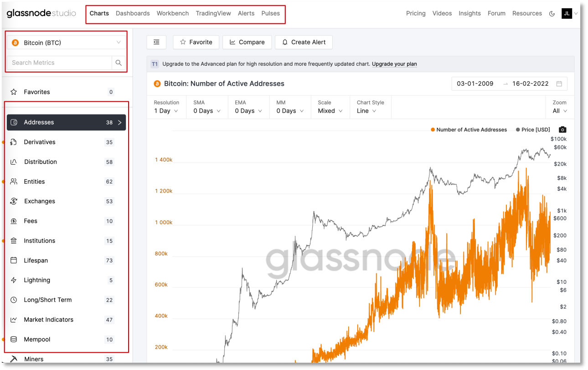Image resolution: width=588 pixels, height=370 pixels.
Task: Click the Market Indicators line-chart icon
Action: [x=14, y=320]
